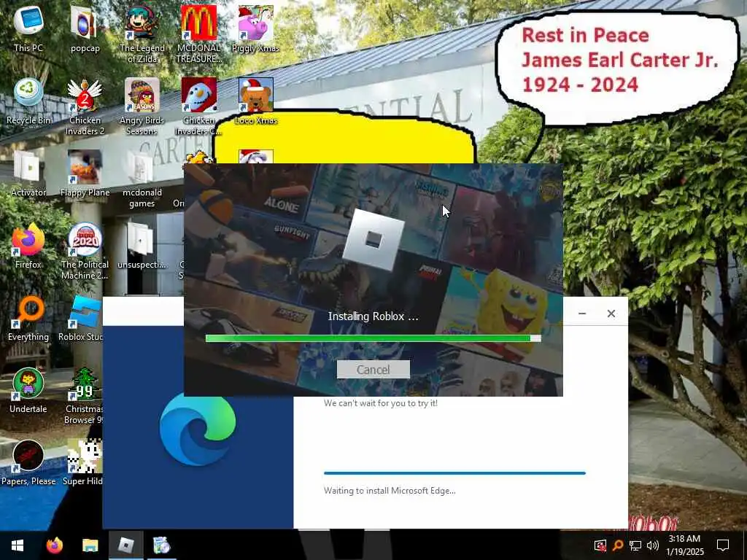
Task: Click the 'Waiting to install Microsoft Edge...' status text
Action: pos(390,491)
